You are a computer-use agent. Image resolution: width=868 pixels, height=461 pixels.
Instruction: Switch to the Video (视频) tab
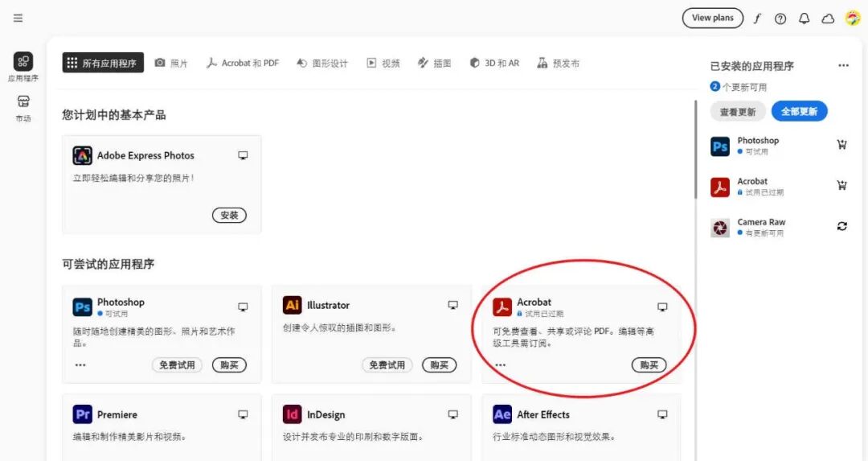click(x=383, y=64)
